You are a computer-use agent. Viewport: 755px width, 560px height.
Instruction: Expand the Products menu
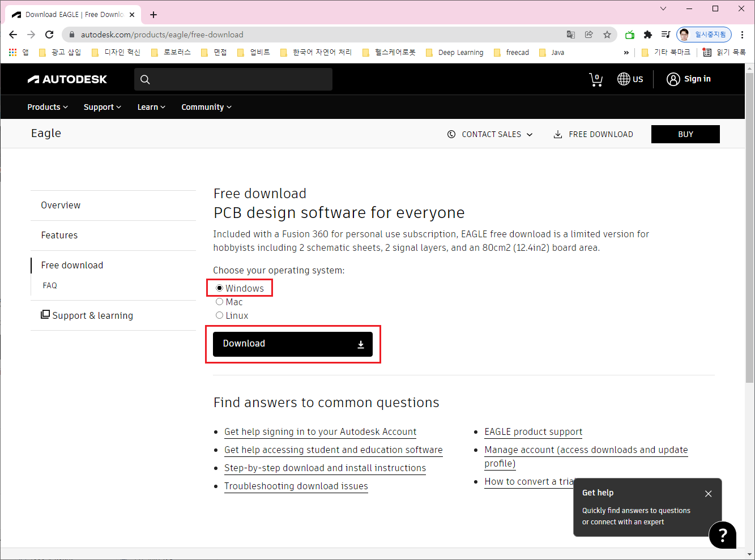pyautogui.click(x=48, y=107)
